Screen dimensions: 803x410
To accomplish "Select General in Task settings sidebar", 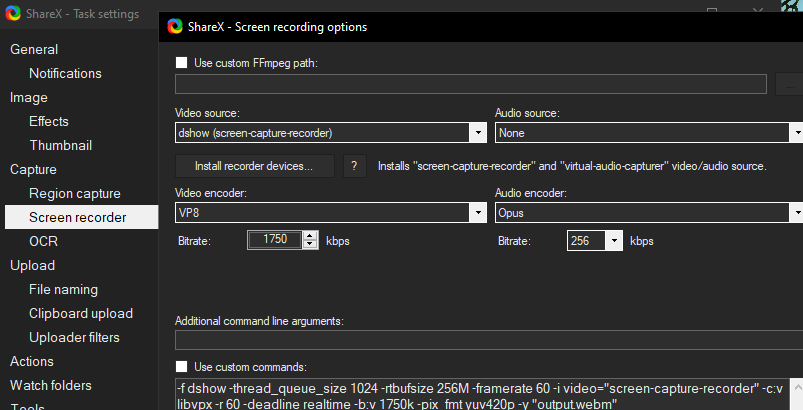I will point(34,49).
